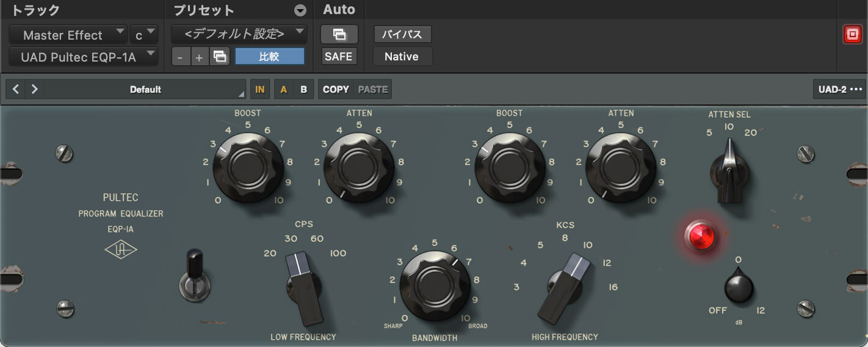Toggle the 比較 compare button
This screenshot has width=868, height=347.
click(269, 56)
